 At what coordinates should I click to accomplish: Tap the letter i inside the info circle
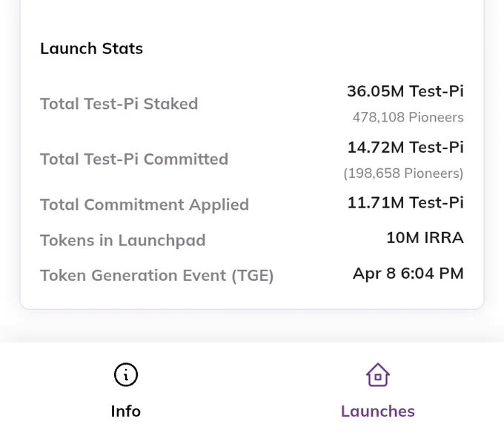click(126, 375)
